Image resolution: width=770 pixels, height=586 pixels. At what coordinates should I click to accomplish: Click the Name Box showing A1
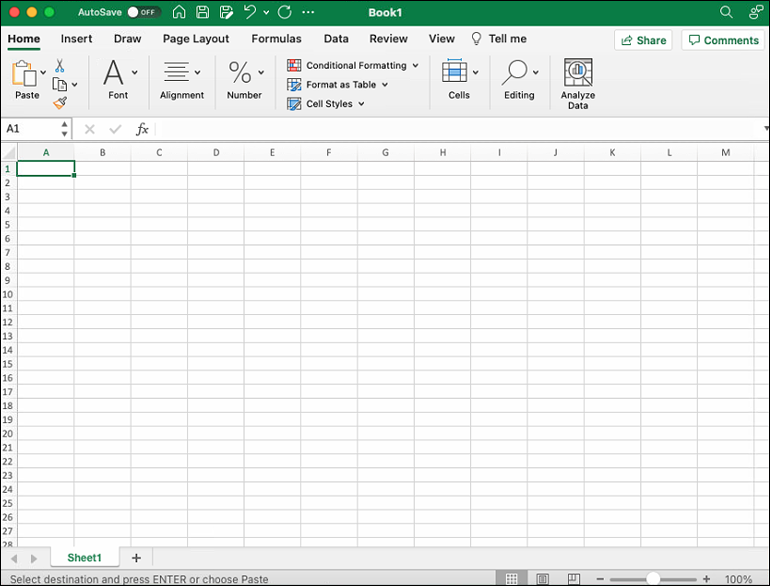coord(32,129)
